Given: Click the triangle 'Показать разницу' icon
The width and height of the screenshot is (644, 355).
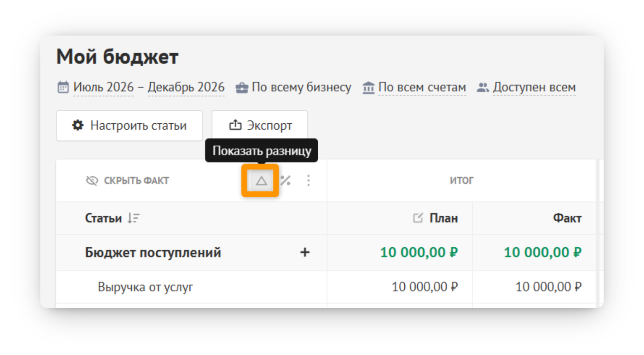Looking at the screenshot, I should click(x=261, y=180).
